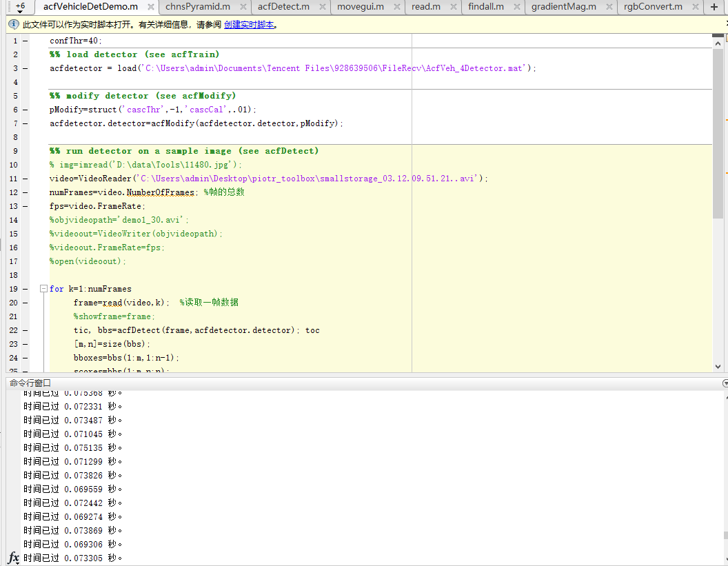This screenshot has width=728, height=566.
Task: Close the movegui.m tab
Action: (397, 7)
